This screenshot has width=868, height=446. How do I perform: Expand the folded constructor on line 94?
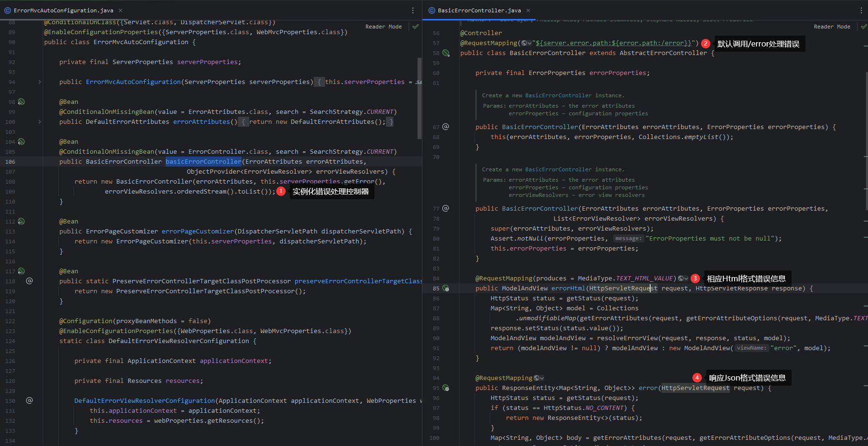point(40,82)
